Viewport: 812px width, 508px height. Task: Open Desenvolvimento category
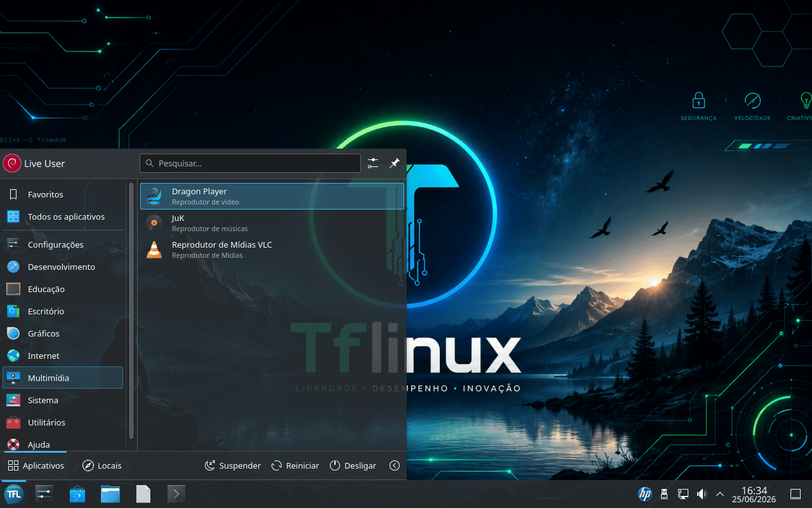pos(63,267)
